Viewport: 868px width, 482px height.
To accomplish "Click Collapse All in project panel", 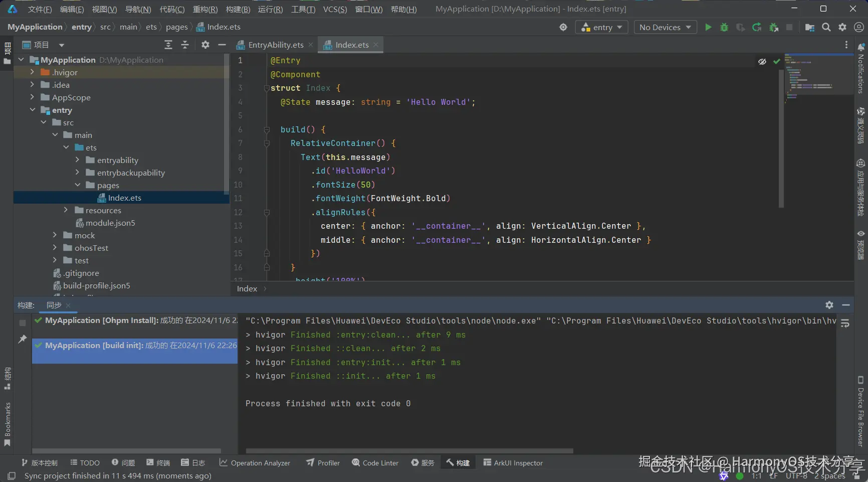I will tap(185, 45).
